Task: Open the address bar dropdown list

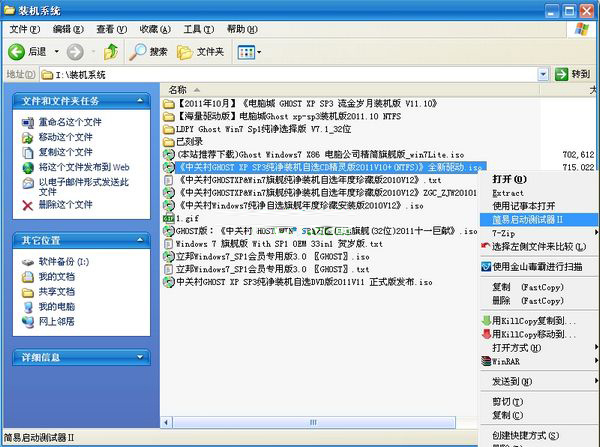Action: pyautogui.click(x=543, y=74)
